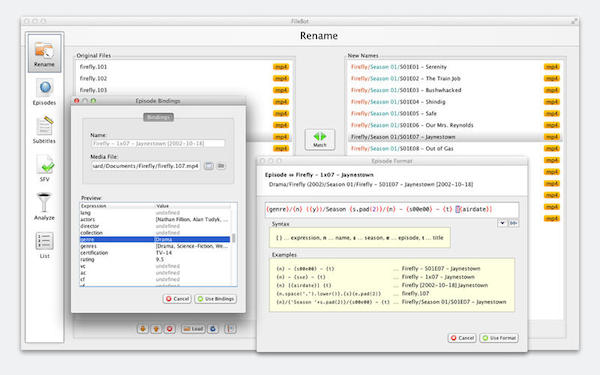Click the Use Format button
The width and height of the screenshot is (600, 375).
[x=499, y=338]
